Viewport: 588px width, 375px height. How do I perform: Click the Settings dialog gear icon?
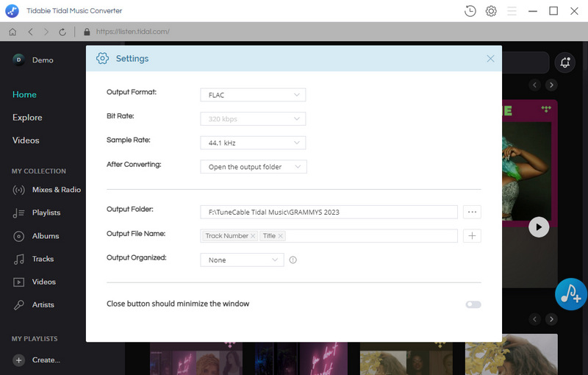pos(102,59)
